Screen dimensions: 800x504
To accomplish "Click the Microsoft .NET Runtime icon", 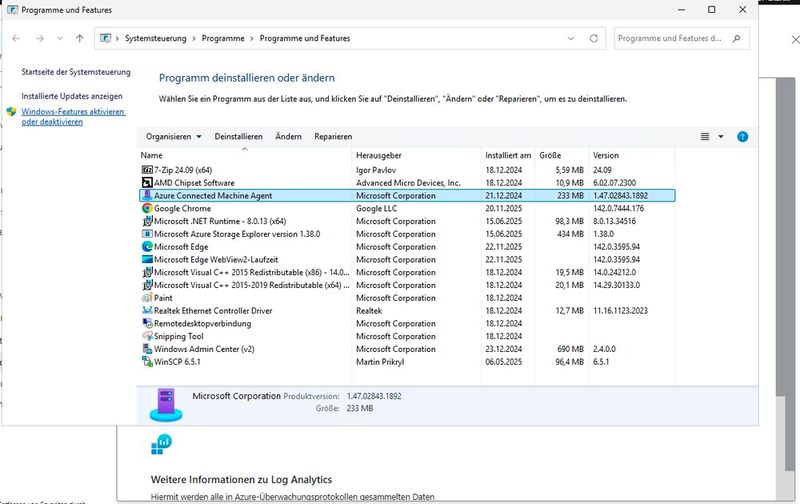I will click(147, 221).
